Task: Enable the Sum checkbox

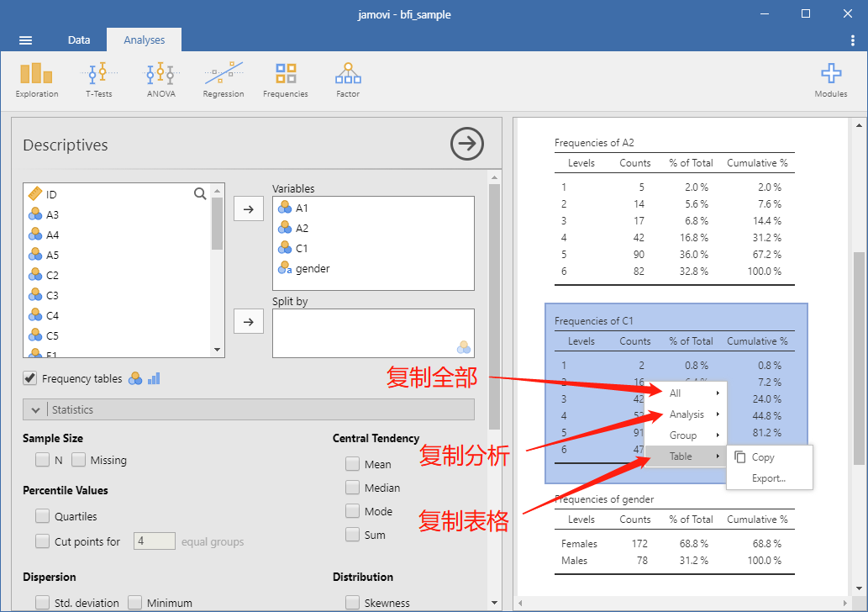Action: (x=352, y=535)
